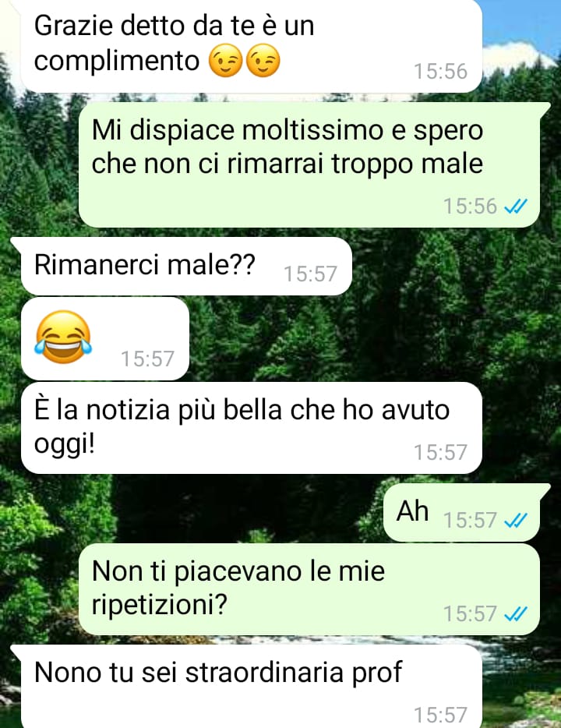The image size is (561, 728).
Task: Tap timestamp under the laughing emoji
Action: coord(147,359)
